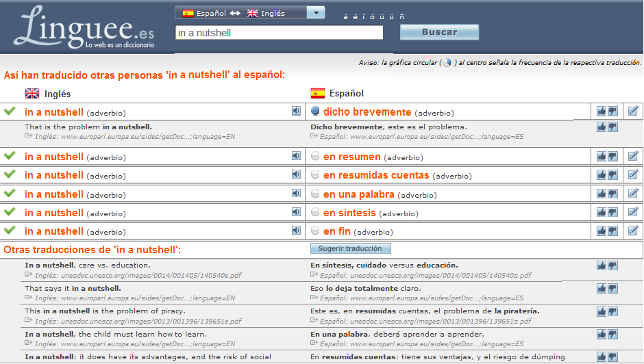Insert special character á
Image resolution: width=644 pixels, height=364 pixels.
coord(345,17)
